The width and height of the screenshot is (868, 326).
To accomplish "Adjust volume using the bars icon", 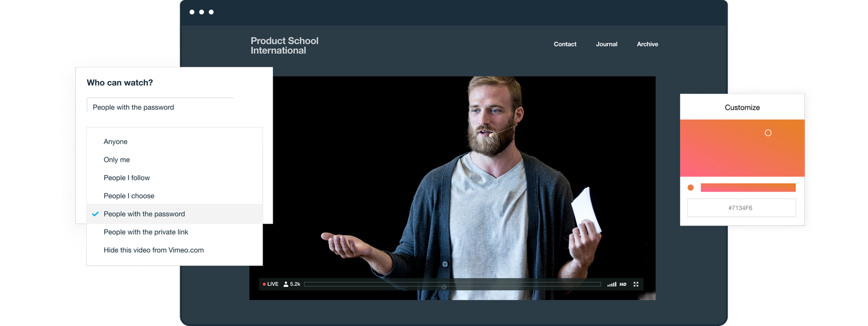I will pos(611,284).
